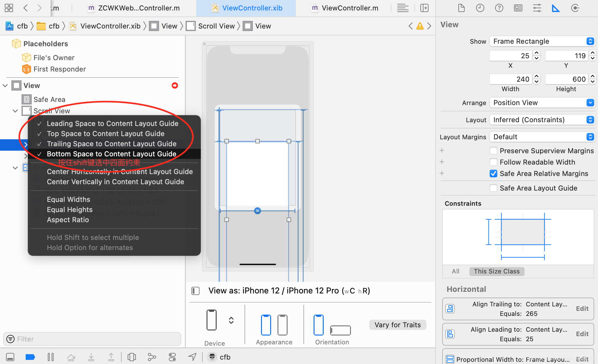Click the Width value field
The width and height of the screenshot is (598, 364).
coord(511,79)
